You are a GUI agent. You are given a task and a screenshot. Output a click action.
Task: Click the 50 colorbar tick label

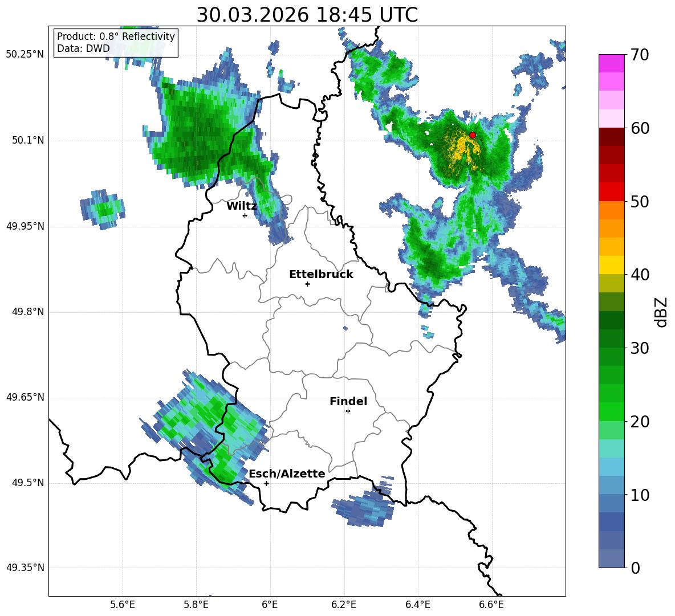pos(640,201)
